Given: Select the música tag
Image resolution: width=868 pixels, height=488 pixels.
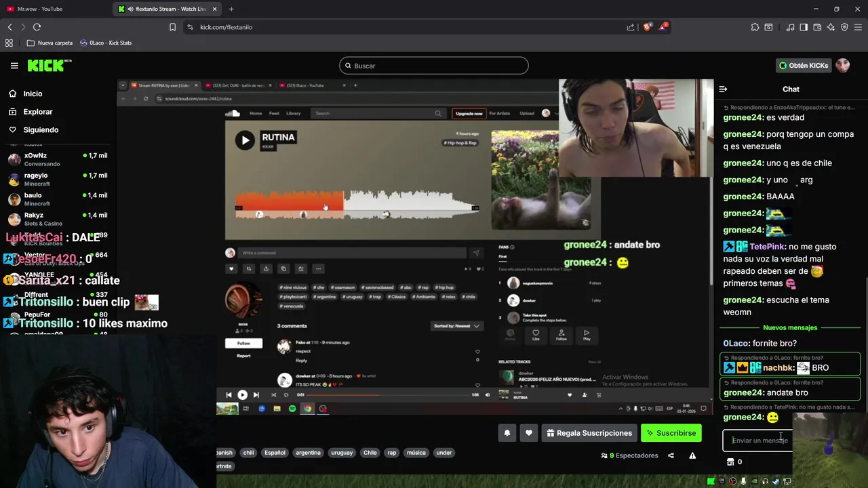Looking at the screenshot, I should (x=416, y=453).
